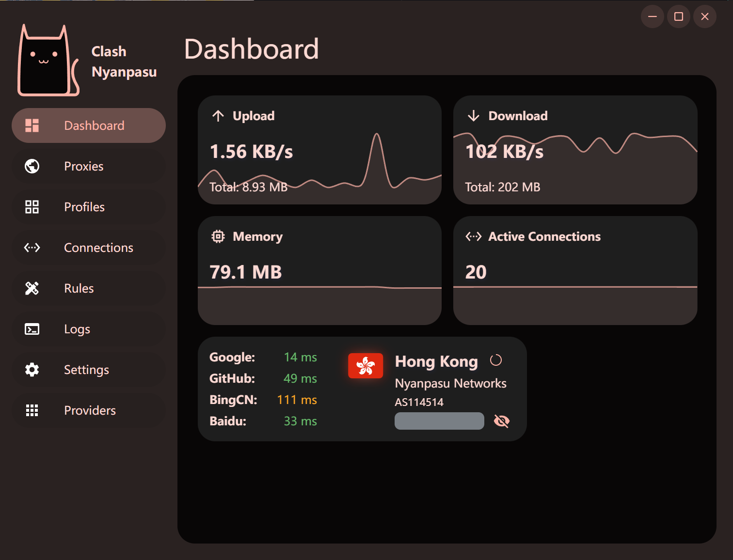Open the Active Connections card
This screenshot has height=560, width=733.
point(575,270)
